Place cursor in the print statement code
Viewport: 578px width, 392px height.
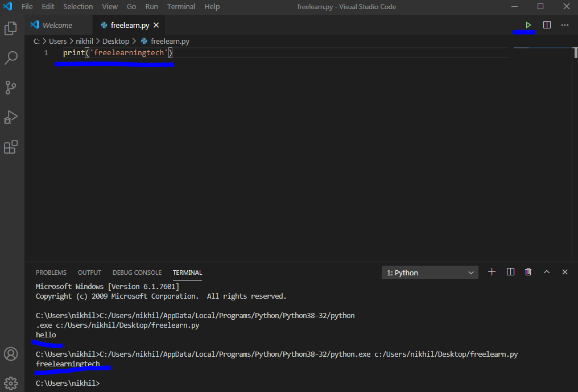pos(118,53)
